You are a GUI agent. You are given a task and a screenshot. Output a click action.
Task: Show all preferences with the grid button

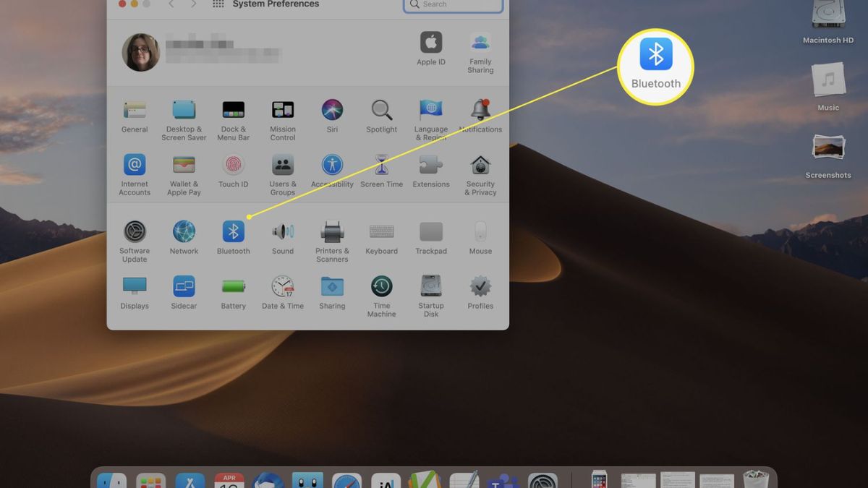218,4
